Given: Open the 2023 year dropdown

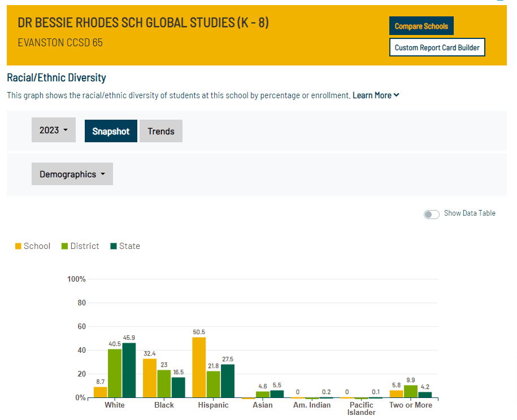Looking at the screenshot, I should click(x=54, y=130).
